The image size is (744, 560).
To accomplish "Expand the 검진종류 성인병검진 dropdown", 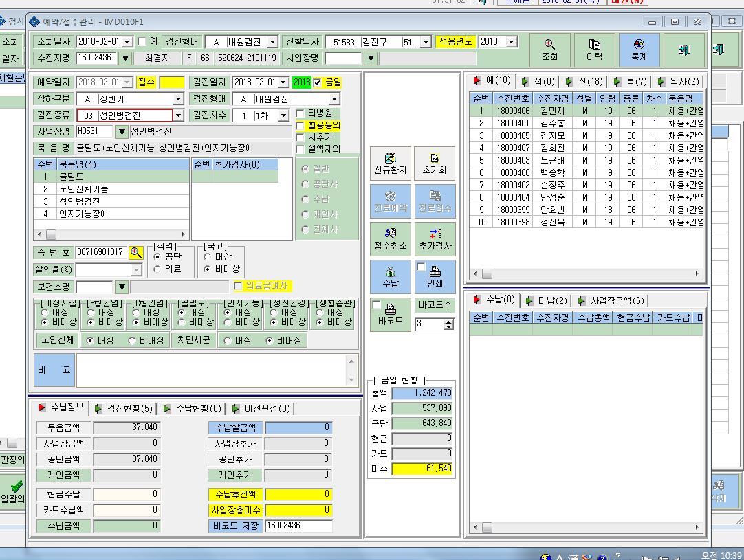I will [x=178, y=115].
